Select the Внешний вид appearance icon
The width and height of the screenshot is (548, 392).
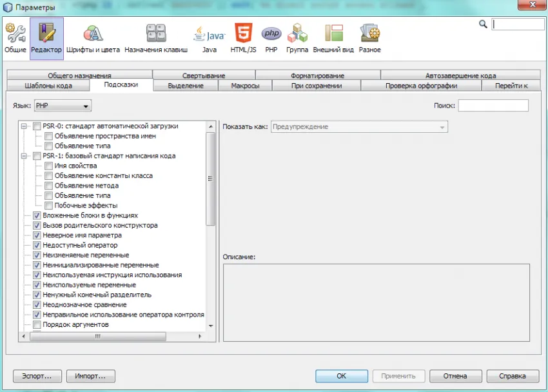click(x=334, y=38)
